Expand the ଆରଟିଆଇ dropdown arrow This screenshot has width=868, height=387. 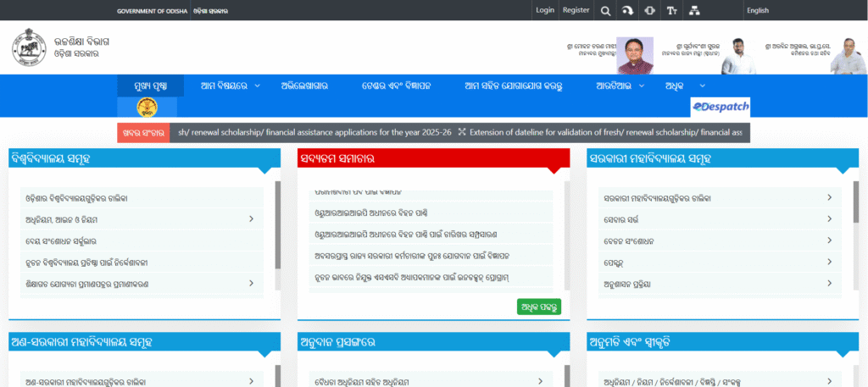(642, 86)
